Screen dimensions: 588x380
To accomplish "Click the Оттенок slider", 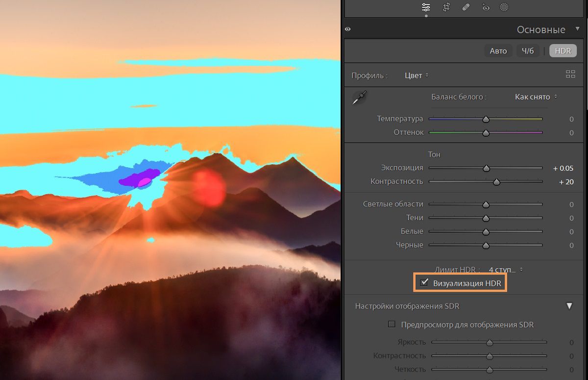I will [486, 133].
